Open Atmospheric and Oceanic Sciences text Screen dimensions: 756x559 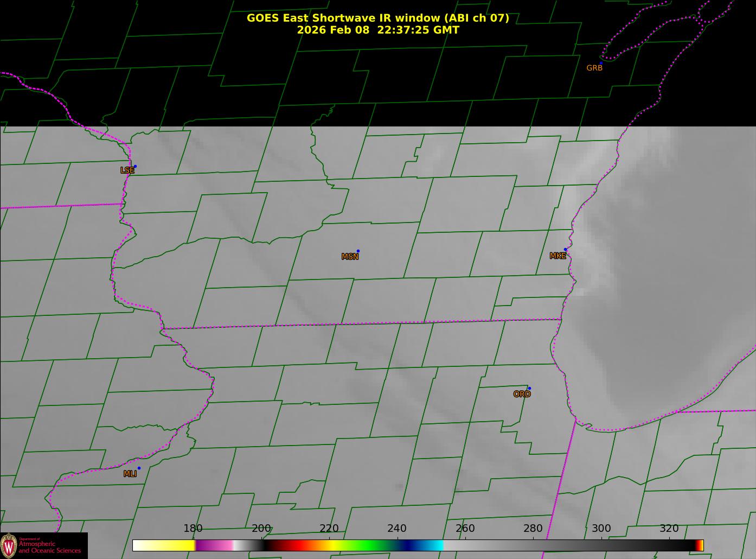pos(50,547)
